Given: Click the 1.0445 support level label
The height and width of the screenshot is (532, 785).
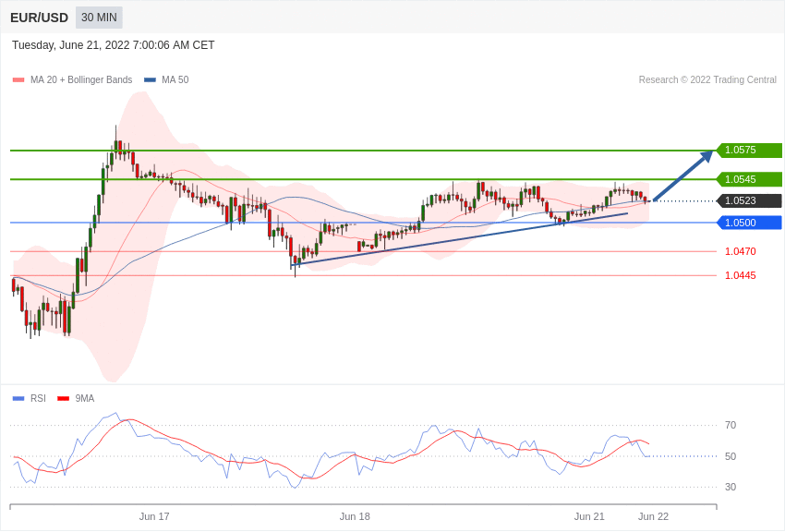Looking at the screenshot, I should [x=741, y=275].
